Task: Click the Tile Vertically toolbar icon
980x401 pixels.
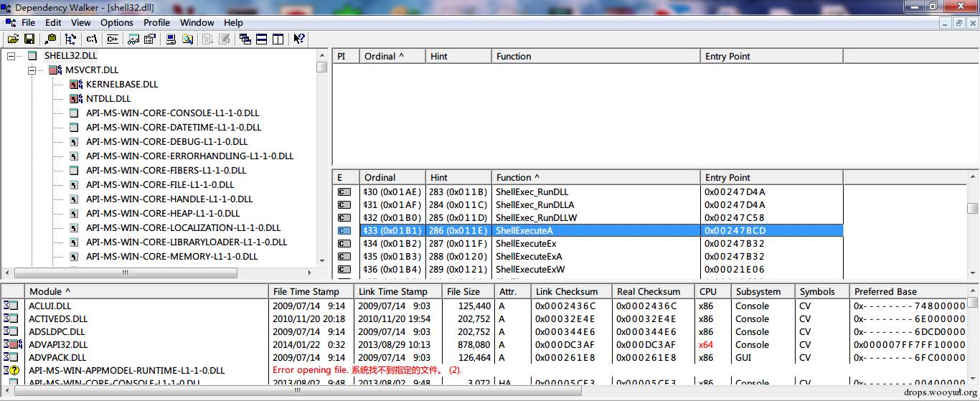Action: point(278,39)
